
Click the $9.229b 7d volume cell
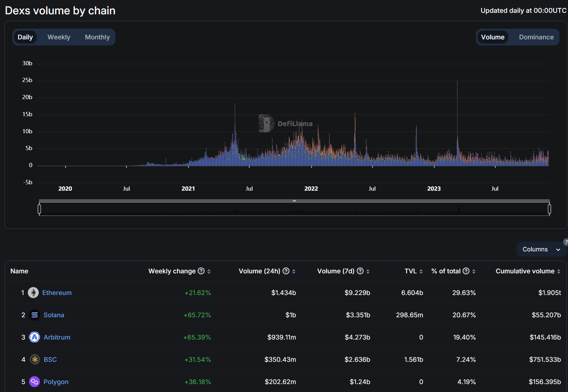357,293
